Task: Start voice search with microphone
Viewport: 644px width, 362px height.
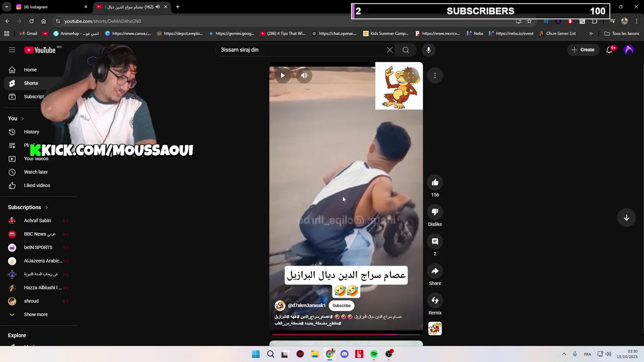Action: pos(429,50)
